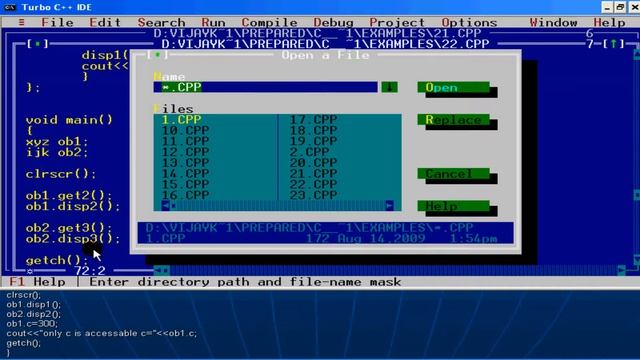The height and width of the screenshot is (360, 640).
Task: Click the Replace button
Action: pyautogui.click(x=453, y=120)
